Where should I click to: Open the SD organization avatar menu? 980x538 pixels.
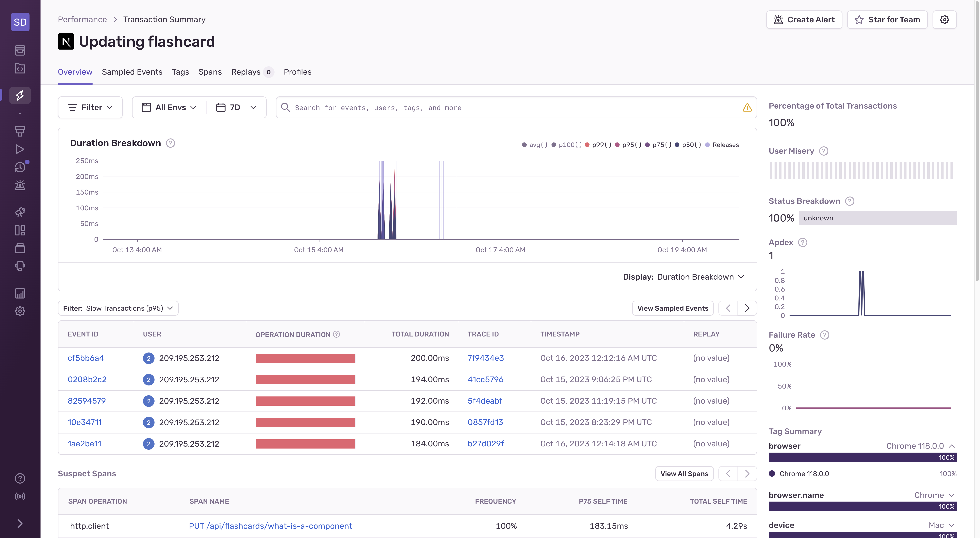point(20,22)
